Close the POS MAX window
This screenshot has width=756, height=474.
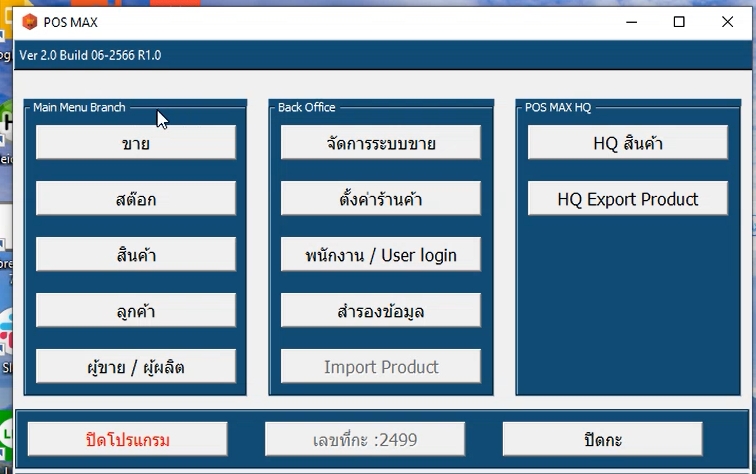[728, 22]
